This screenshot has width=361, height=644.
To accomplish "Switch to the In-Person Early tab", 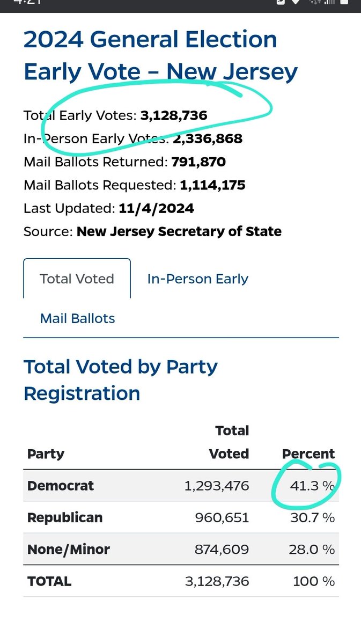I will (x=197, y=279).
